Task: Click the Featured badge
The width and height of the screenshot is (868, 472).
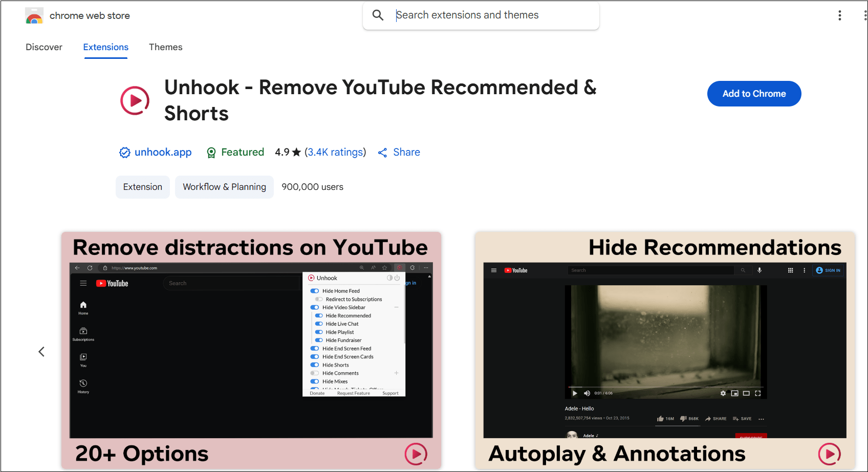Action: 235,153
